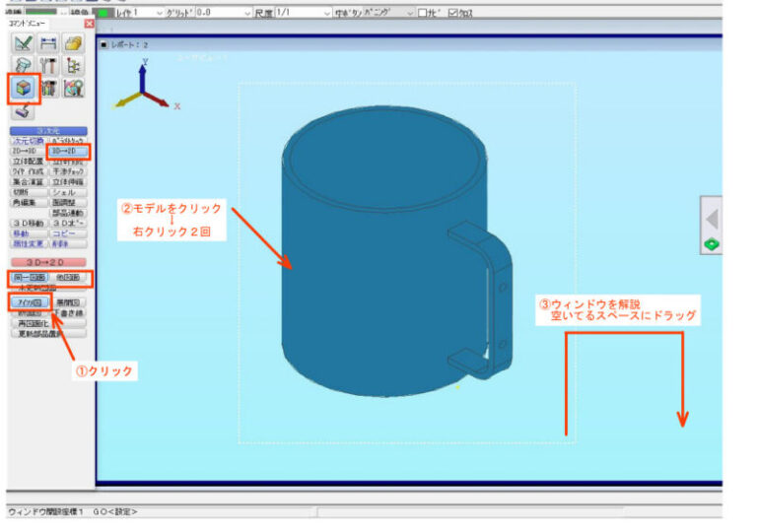Select the wrench and hammer tools icon
Viewport: 757px width, 532px height.
(48, 66)
